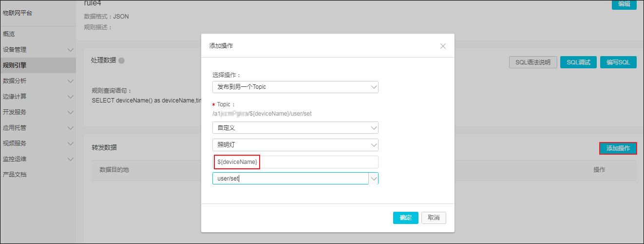Cancel the dialog with 取消
Image resolution: width=644 pixels, height=244 pixels.
tap(434, 218)
